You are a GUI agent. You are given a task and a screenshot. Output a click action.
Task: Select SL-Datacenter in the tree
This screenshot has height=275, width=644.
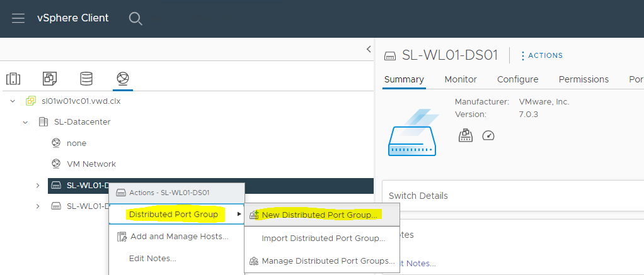[82, 122]
